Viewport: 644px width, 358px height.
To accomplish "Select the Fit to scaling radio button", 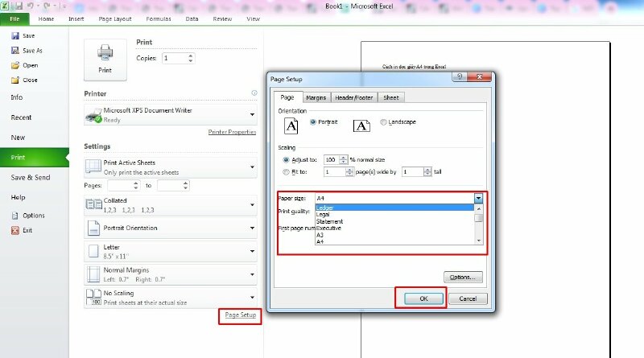I will point(286,172).
